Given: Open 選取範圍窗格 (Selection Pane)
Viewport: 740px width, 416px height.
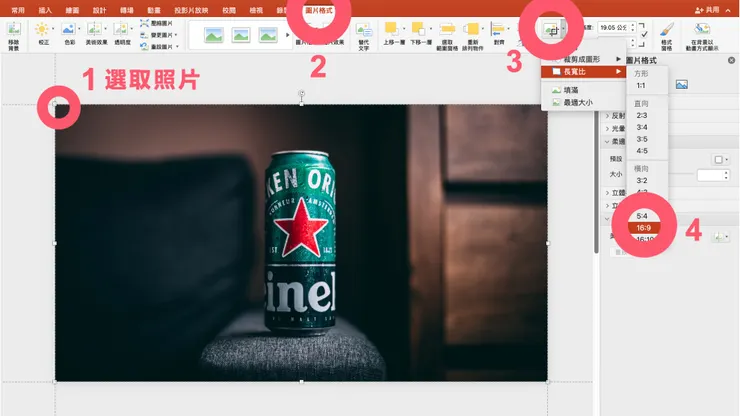Looking at the screenshot, I should point(447,30).
